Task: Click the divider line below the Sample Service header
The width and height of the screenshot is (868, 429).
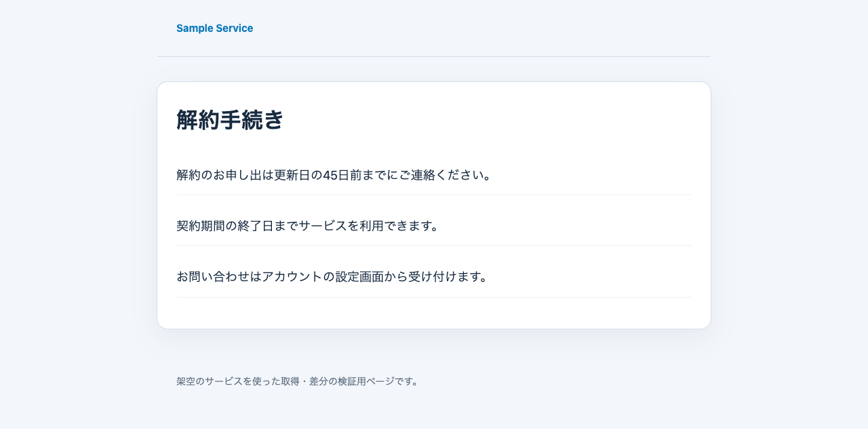Action: pyautogui.click(x=434, y=56)
